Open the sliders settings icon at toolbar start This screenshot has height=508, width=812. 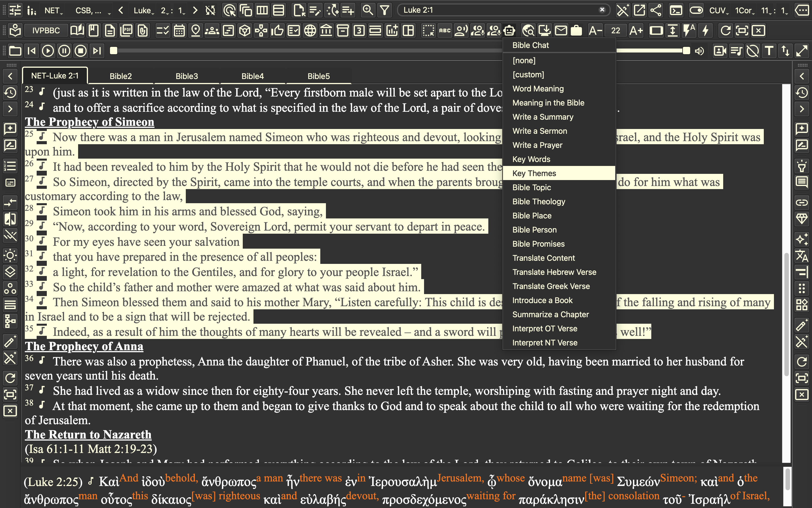[x=15, y=10]
